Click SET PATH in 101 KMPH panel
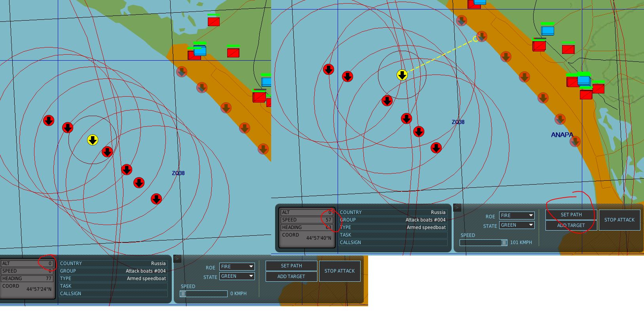 (x=571, y=215)
